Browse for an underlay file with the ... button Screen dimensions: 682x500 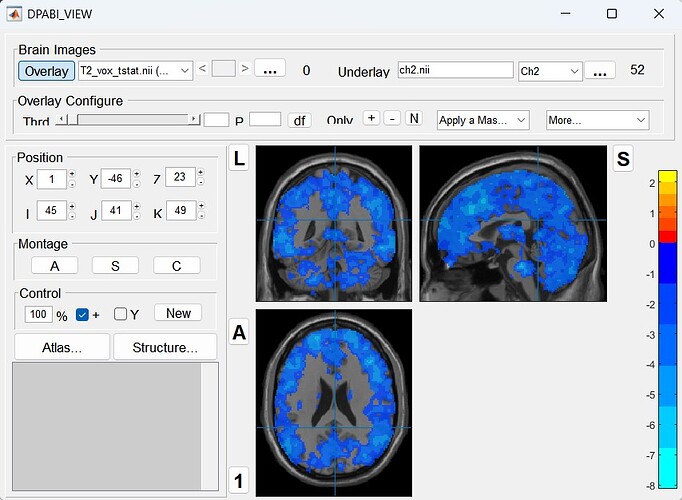(x=600, y=71)
